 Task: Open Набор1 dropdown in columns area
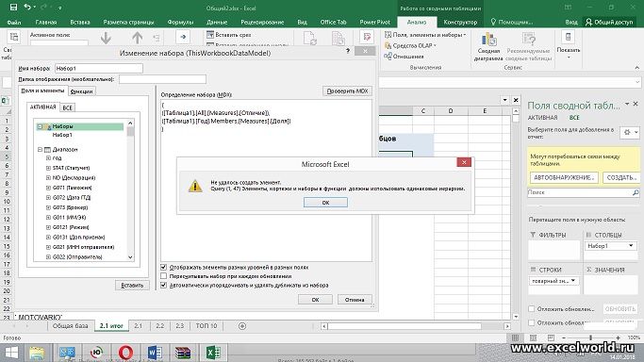pos(631,246)
